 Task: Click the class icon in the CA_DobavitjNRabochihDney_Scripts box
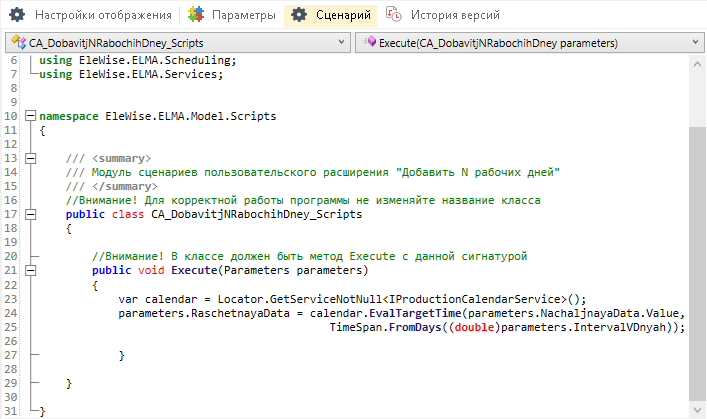[17, 43]
